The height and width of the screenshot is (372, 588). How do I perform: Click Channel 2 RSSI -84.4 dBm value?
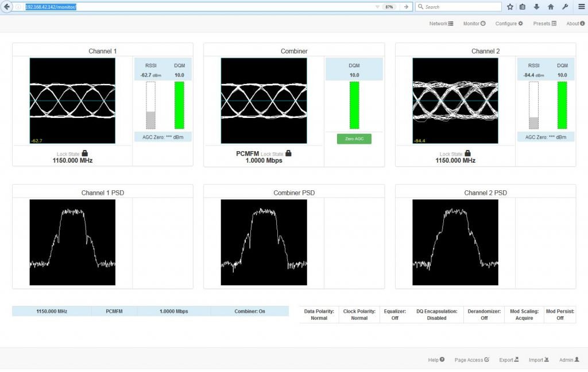coord(533,75)
